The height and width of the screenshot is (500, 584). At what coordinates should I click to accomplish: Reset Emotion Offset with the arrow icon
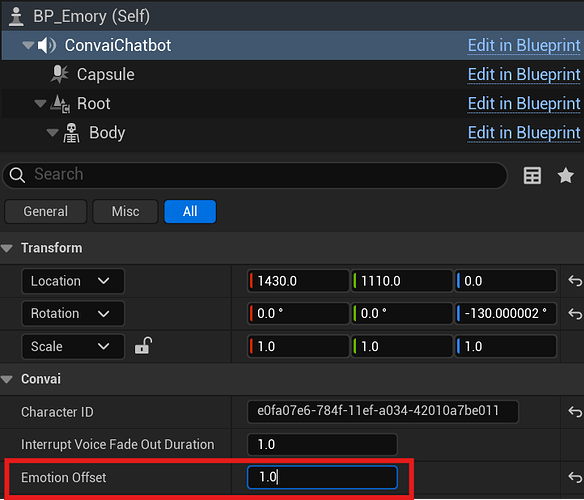coord(575,477)
